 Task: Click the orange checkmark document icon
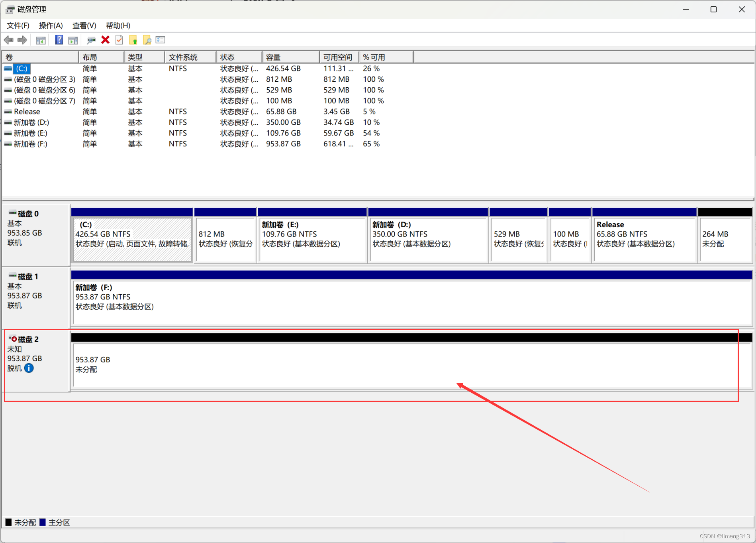coord(119,40)
